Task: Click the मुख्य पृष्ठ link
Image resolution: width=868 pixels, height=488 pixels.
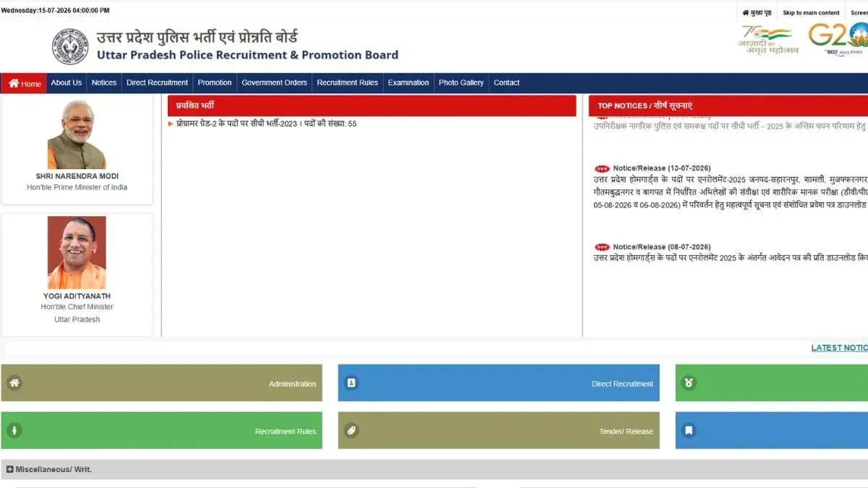Action: (x=761, y=12)
